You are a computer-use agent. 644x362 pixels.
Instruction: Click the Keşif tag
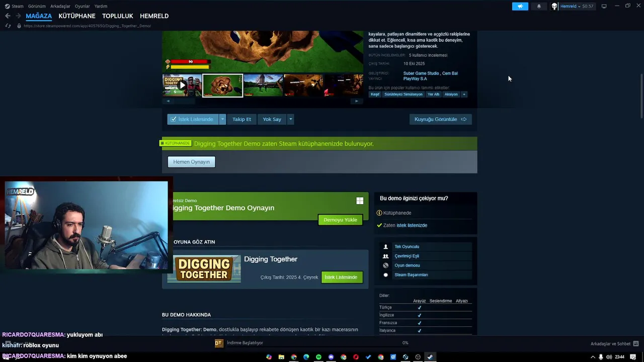(375, 94)
